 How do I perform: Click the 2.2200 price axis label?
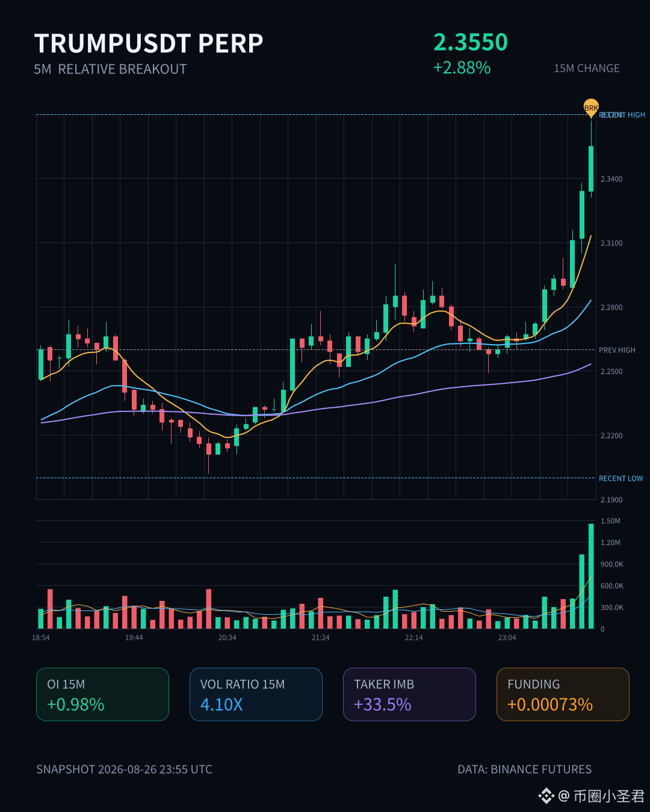click(611, 436)
